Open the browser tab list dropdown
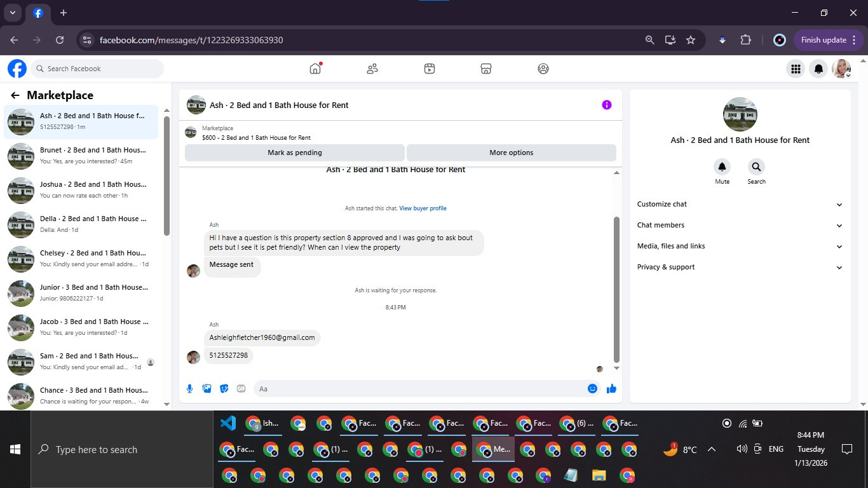 point(12,13)
